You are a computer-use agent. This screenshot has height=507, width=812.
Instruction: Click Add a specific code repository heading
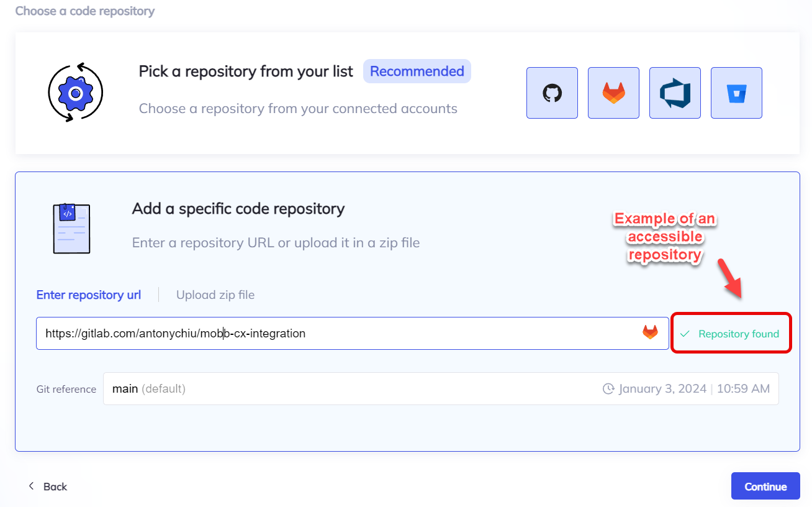pyautogui.click(x=238, y=209)
